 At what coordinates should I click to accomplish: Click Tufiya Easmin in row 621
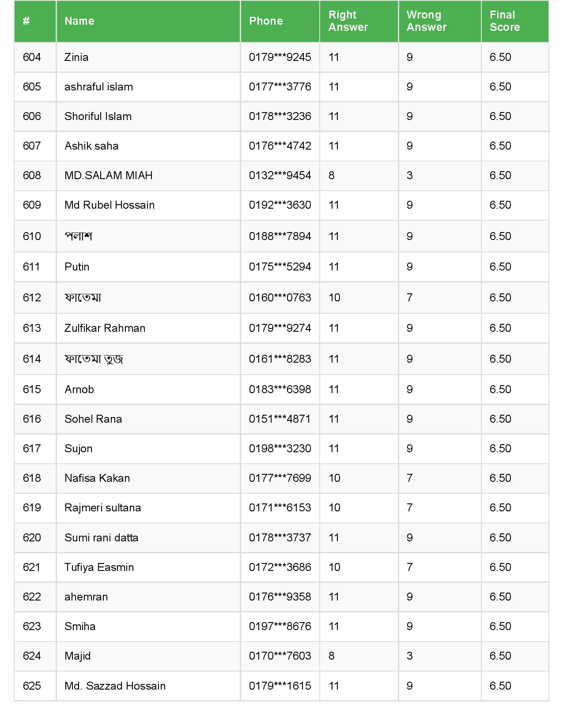pyautogui.click(x=99, y=567)
